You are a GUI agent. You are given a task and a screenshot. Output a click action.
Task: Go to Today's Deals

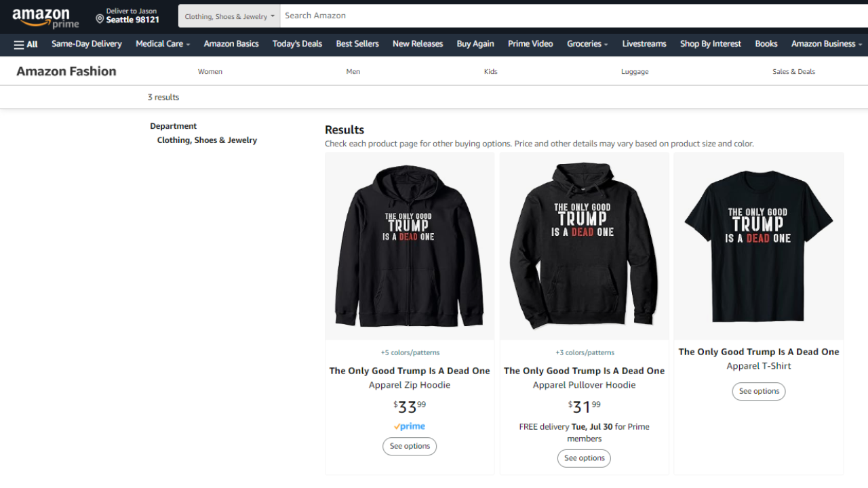point(297,44)
